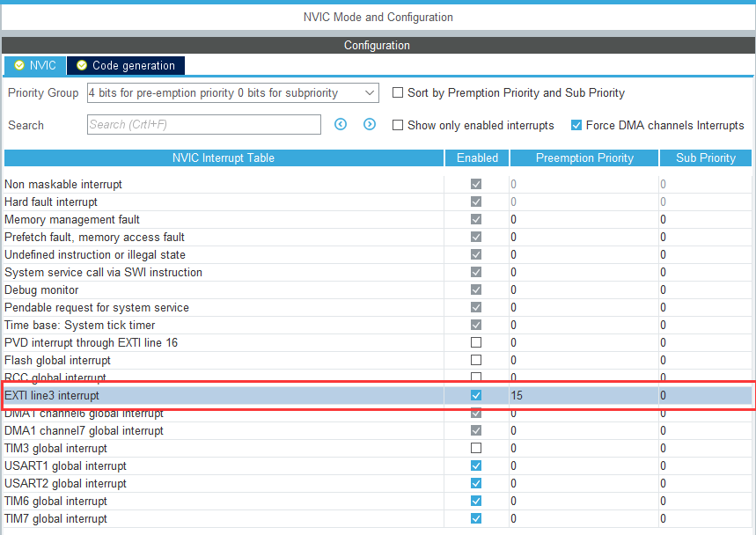Go to next search result arrow
This screenshot has height=535, width=756.
tap(370, 124)
